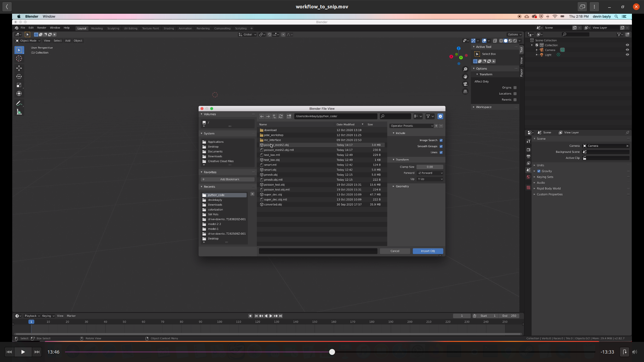Select the Cursor tool in Blender's toolbar
Image resolution: width=644 pixels, height=362 pixels.
click(19, 59)
